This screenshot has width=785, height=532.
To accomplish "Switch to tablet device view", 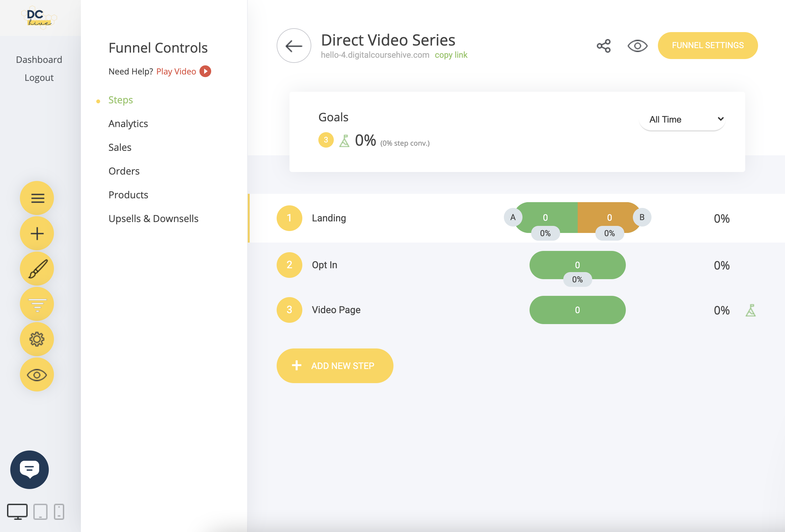I will coord(40,511).
